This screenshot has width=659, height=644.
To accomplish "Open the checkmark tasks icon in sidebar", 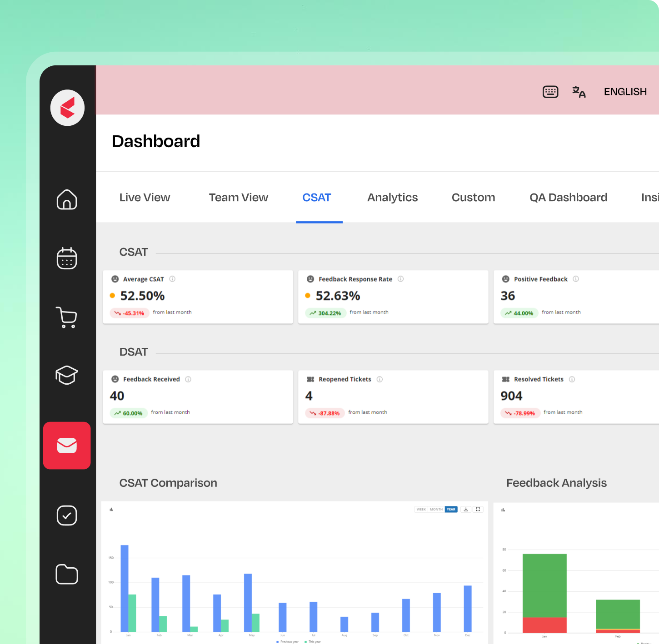I will tap(67, 515).
